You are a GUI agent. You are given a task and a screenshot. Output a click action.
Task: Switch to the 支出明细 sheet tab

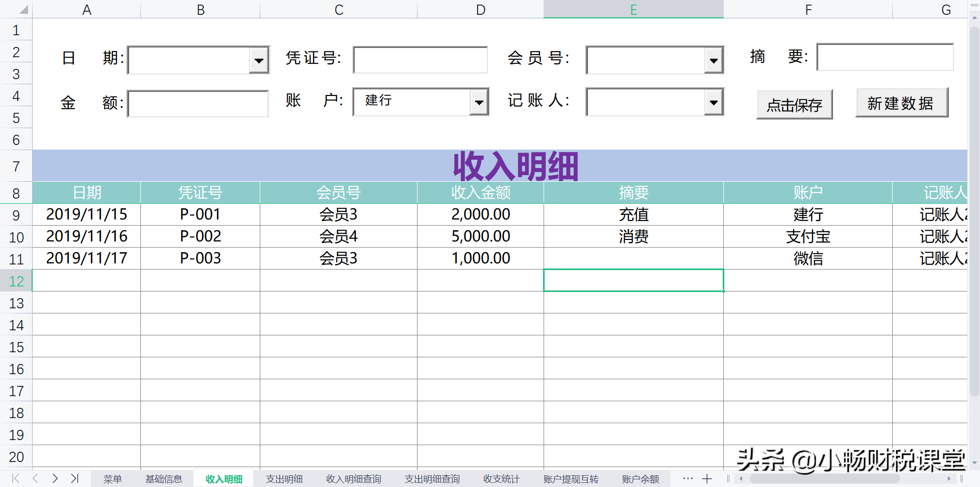pos(284,479)
